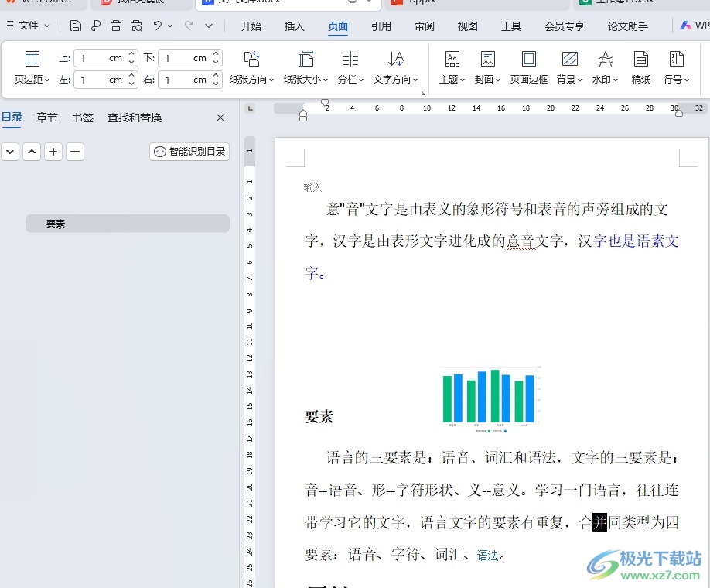Click the Save icon in quick toolbar

pyautogui.click(x=76, y=26)
